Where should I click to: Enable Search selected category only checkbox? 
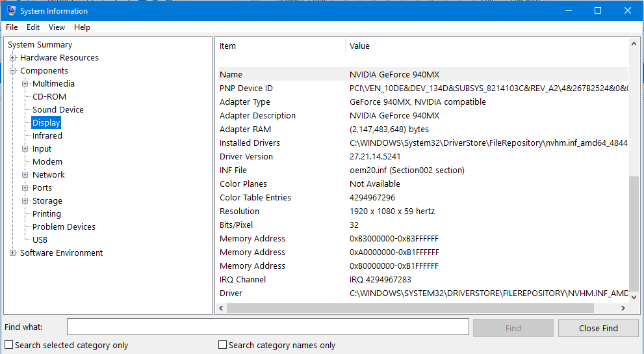(9, 345)
